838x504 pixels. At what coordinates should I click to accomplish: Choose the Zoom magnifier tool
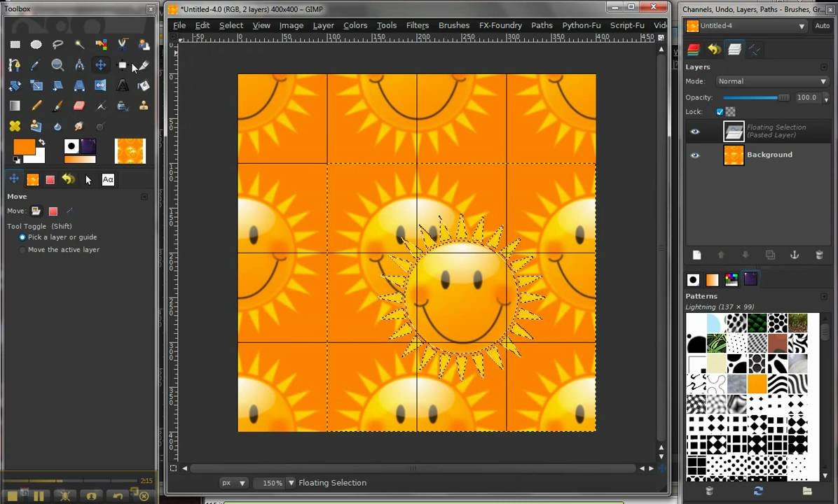coord(57,65)
